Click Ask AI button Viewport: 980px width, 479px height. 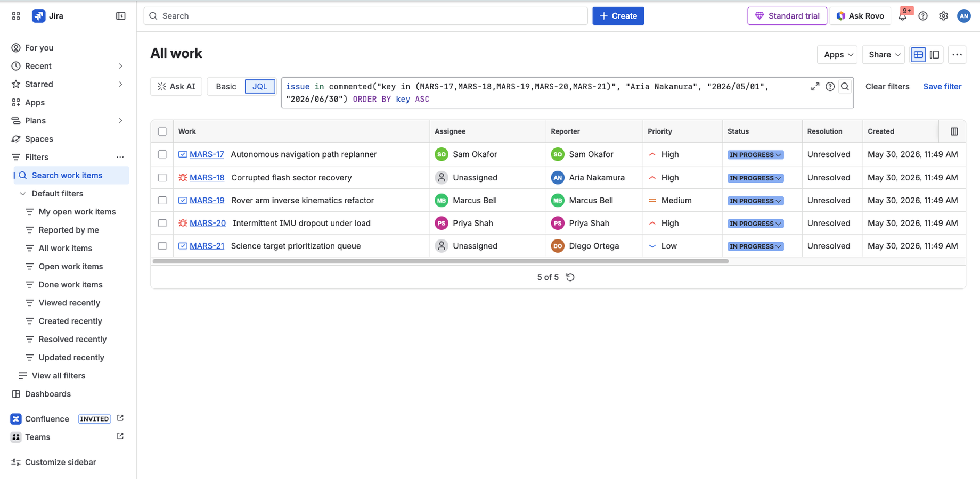click(177, 86)
